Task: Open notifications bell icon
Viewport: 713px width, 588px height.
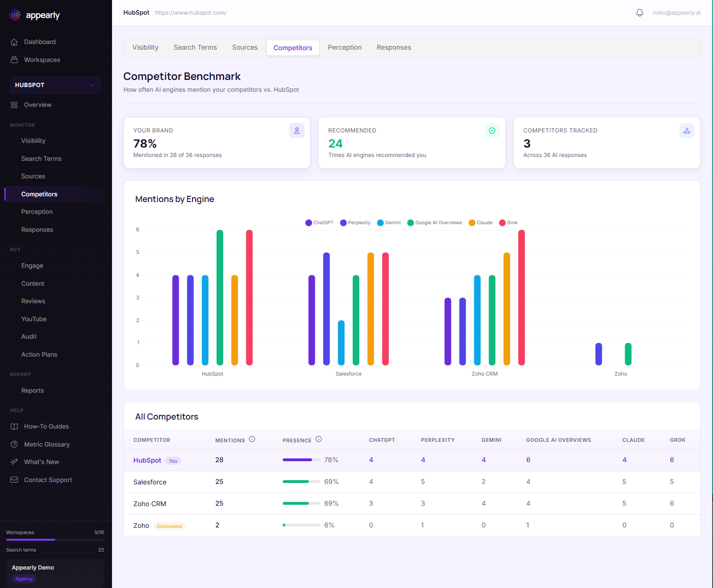Action: (x=640, y=13)
